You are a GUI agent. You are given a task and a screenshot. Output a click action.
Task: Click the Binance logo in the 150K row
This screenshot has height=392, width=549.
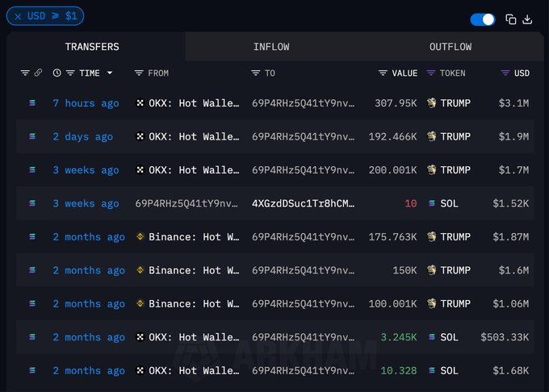point(140,270)
